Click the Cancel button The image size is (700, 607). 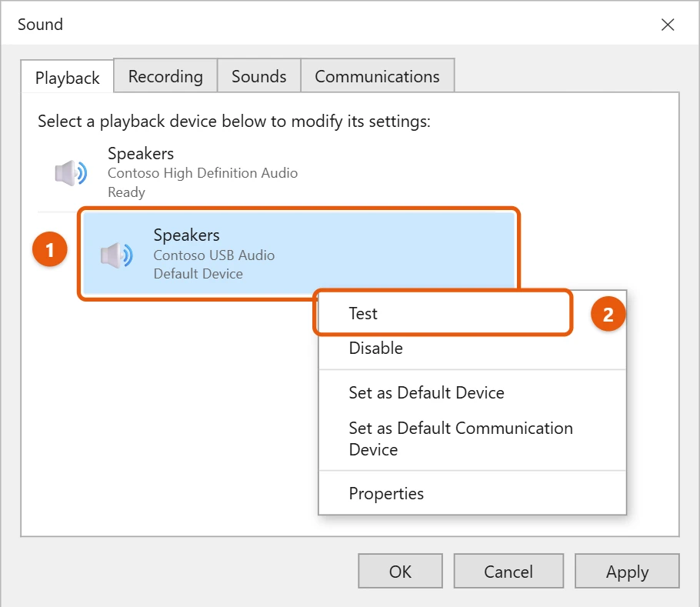(508, 572)
